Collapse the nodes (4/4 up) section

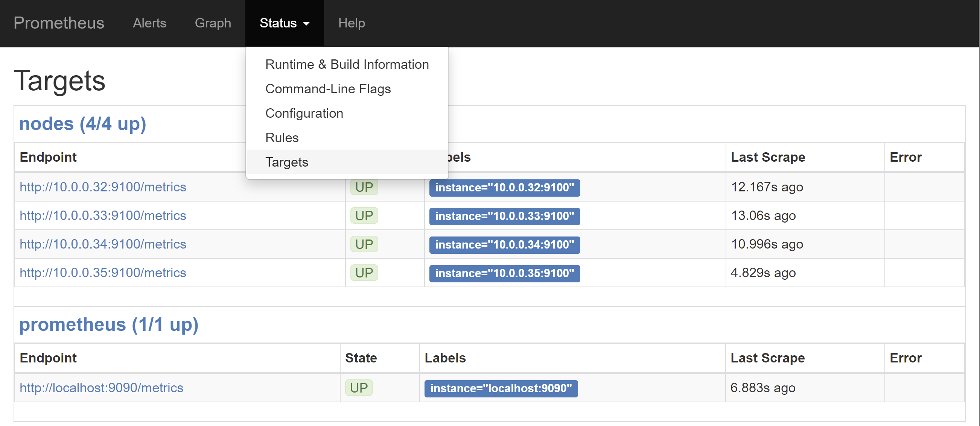point(82,124)
